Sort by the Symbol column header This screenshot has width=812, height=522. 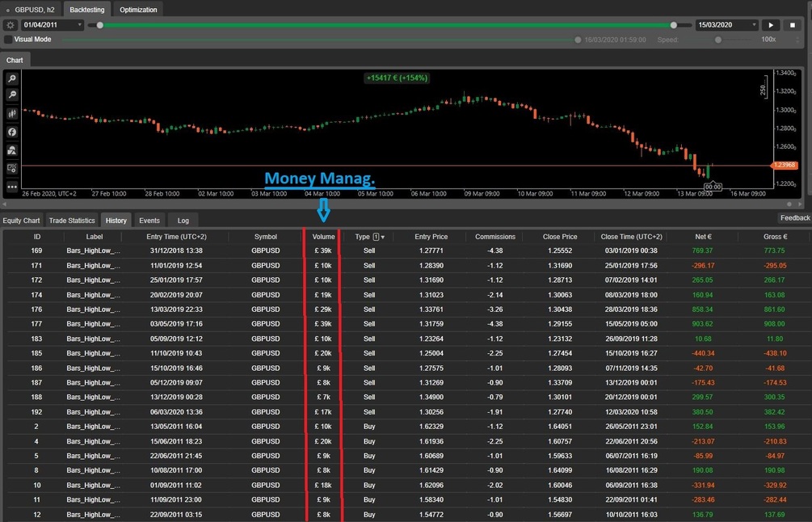tap(266, 237)
